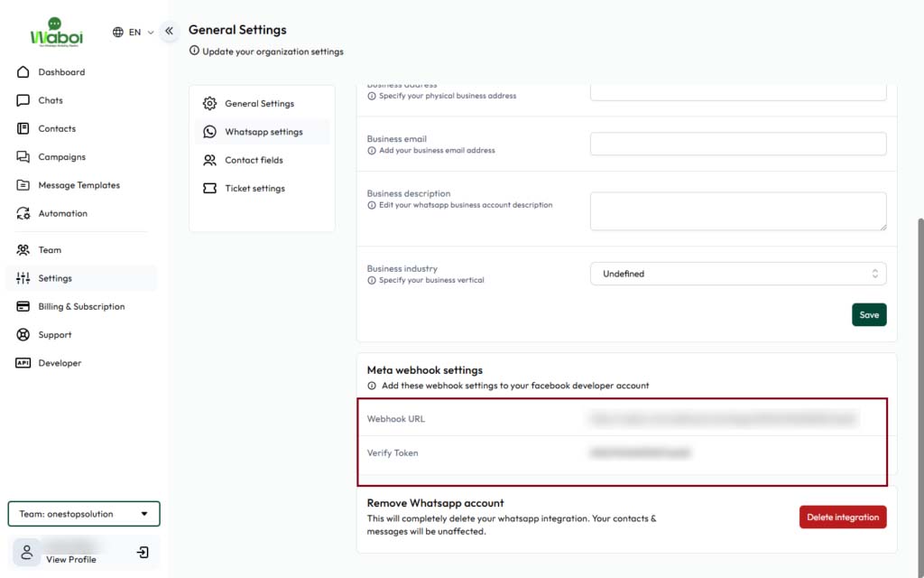Click the red Delete integration button
Screen dimensions: 924x578
coord(842,517)
